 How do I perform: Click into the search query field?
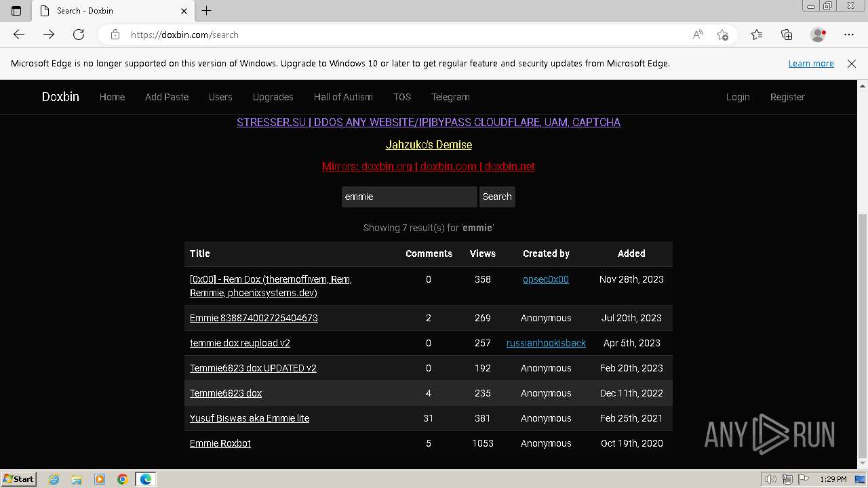tap(410, 197)
